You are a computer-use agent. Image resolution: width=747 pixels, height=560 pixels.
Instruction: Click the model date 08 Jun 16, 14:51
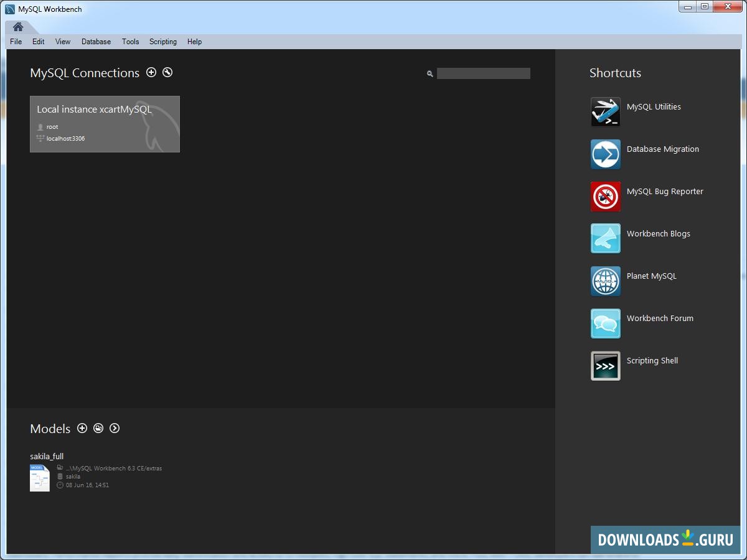click(87, 485)
